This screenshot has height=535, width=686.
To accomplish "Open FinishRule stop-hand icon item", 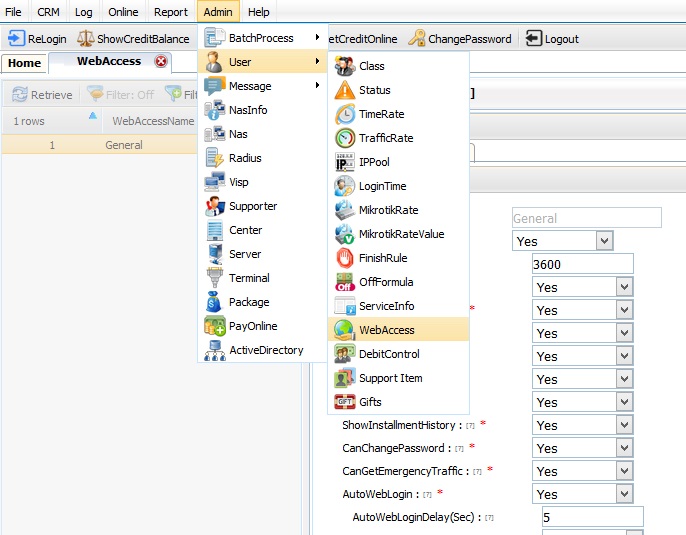I will pyautogui.click(x=345, y=258).
